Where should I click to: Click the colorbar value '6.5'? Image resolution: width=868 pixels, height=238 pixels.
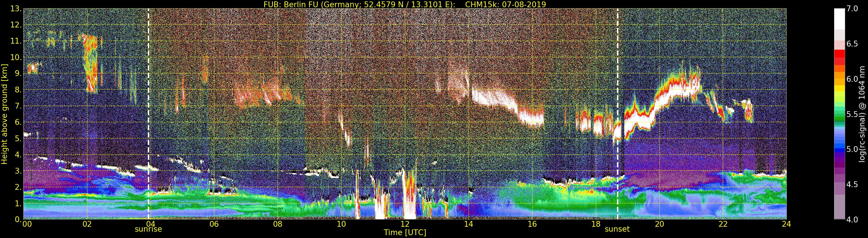tap(852, 44)
